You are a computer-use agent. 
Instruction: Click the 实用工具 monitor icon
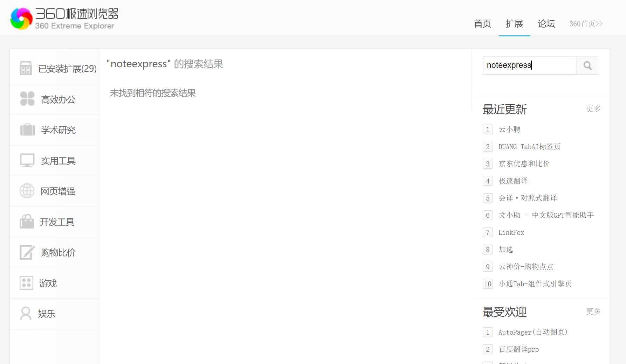click(x=27, y=160)
